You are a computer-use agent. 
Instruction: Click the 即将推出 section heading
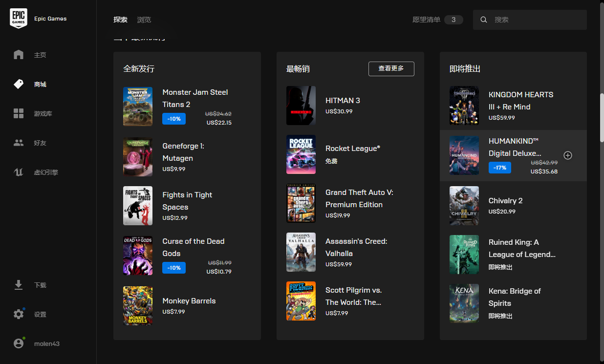(x=465, y=69)
